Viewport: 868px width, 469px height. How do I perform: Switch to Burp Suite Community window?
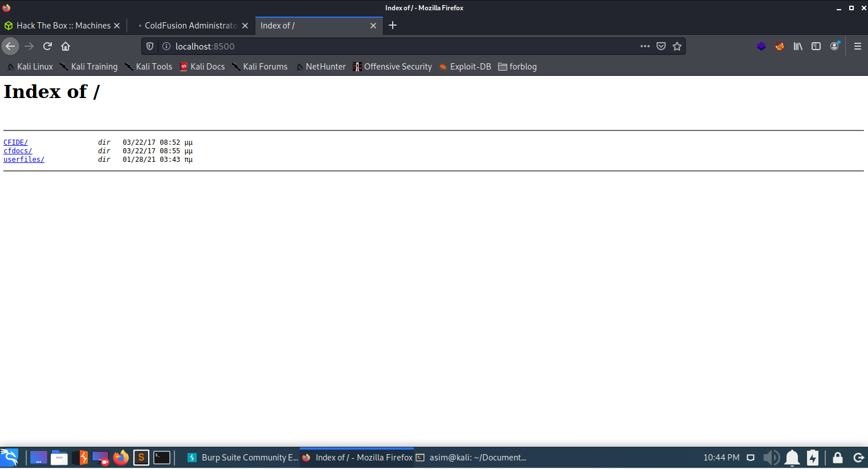242,458
